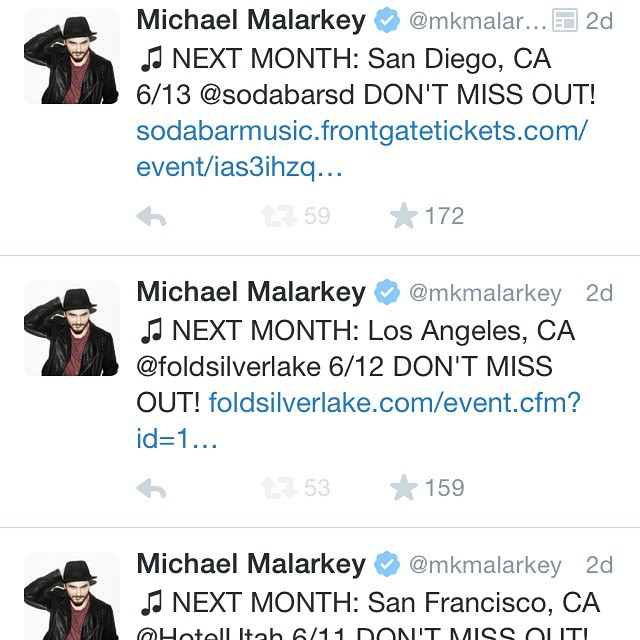Open @mkmalarkey handle on Los Angeles tweet
Viewport: 640px width, 640px height.
point(485,293)
